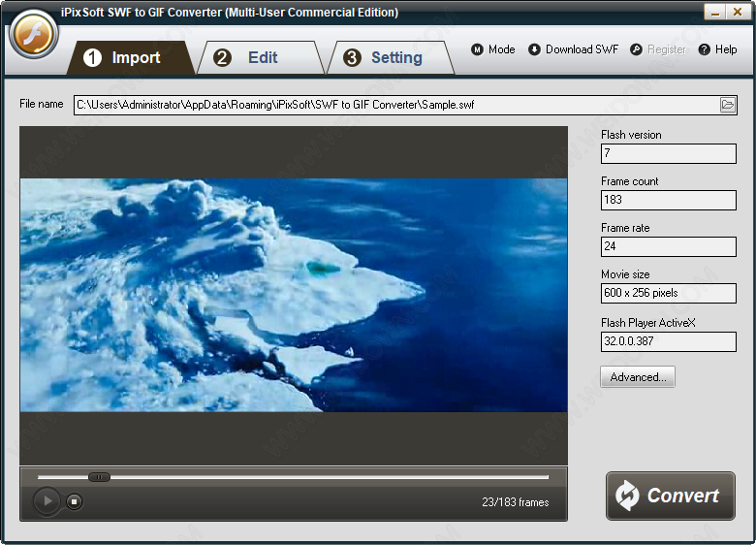
Task: Click the "File name" label
Action: (x=42, y=104)
